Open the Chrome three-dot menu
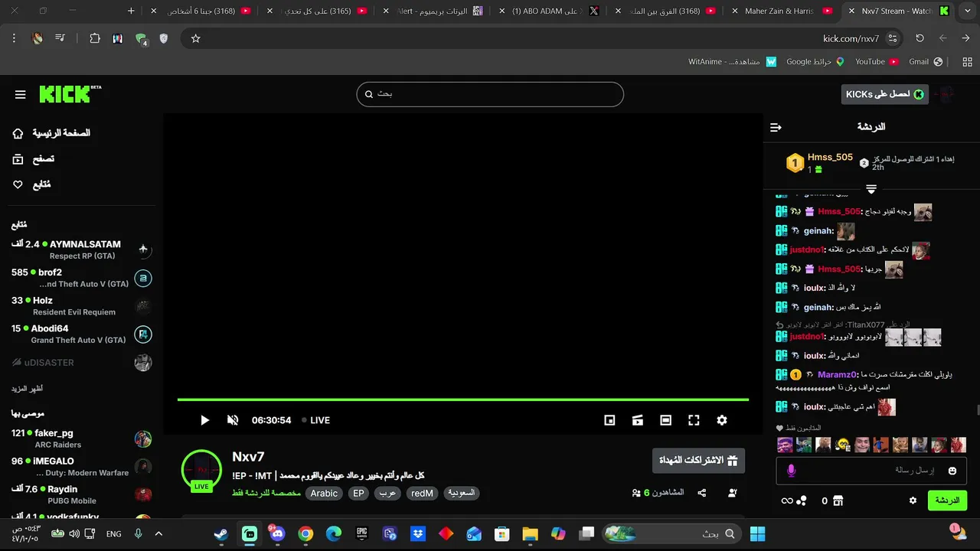Image resolution: width=980 pixels, height=551 pixels. [x=14, y=38]
